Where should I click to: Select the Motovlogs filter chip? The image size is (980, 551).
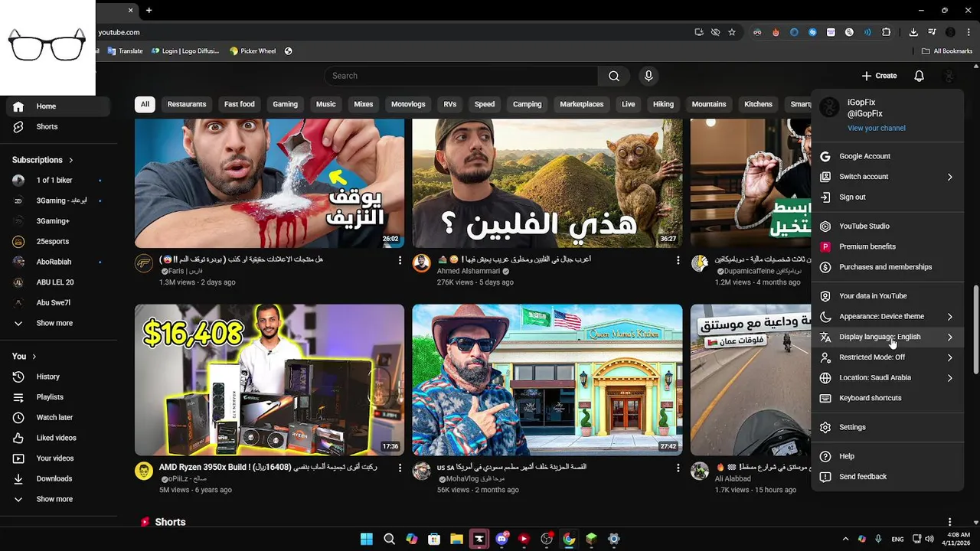pyautogui.click(x=408, y=104)
